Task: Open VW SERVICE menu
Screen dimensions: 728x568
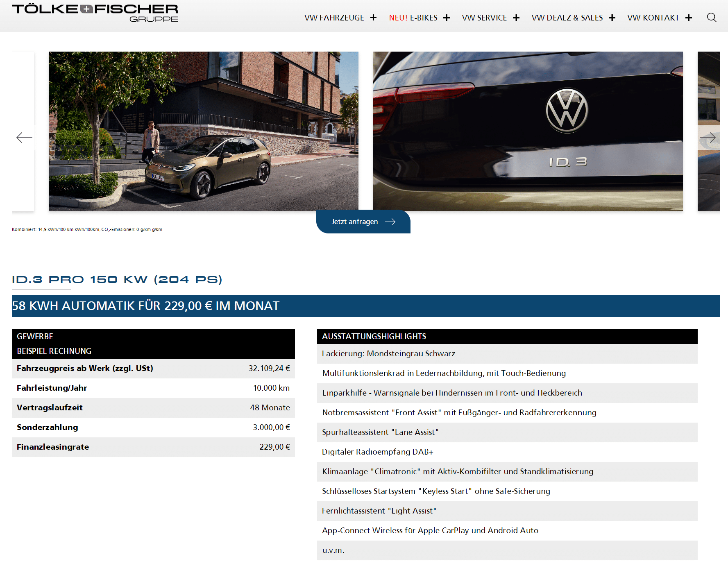Action: pyautogui.click(x=484, y=18)
